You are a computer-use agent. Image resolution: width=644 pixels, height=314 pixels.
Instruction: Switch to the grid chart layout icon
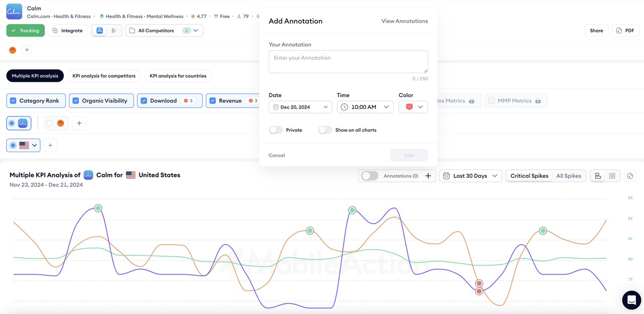612,176
